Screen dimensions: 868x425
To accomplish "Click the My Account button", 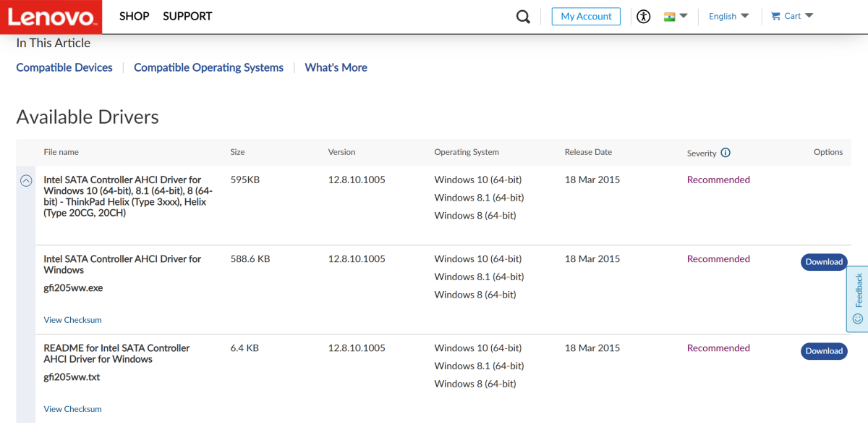I will click(x=586, y=16).
